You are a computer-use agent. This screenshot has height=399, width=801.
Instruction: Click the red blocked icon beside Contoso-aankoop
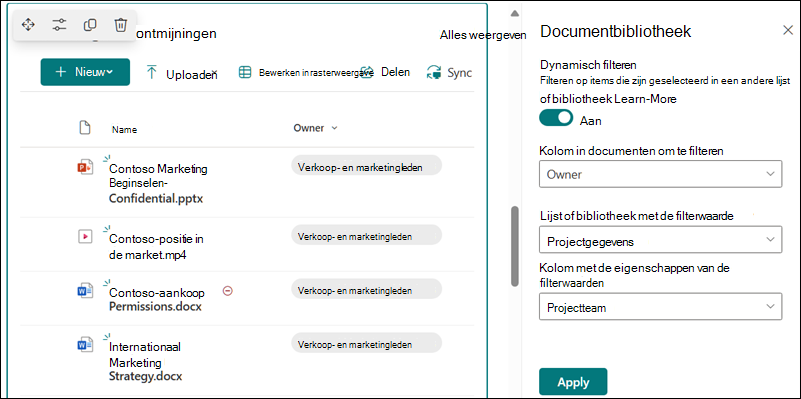coord(228,291)
